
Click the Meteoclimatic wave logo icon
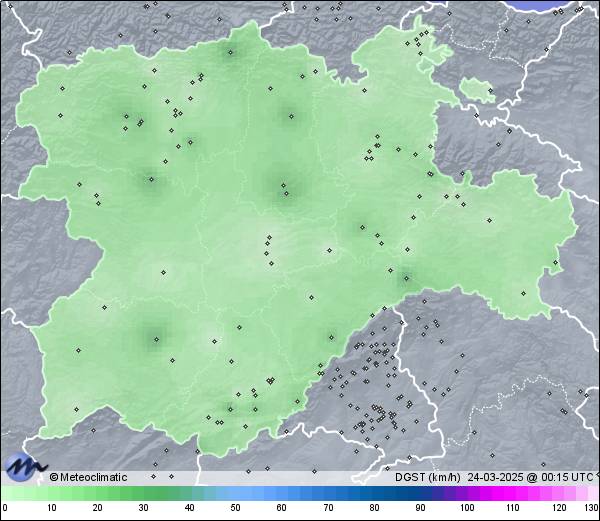(24, 466)
